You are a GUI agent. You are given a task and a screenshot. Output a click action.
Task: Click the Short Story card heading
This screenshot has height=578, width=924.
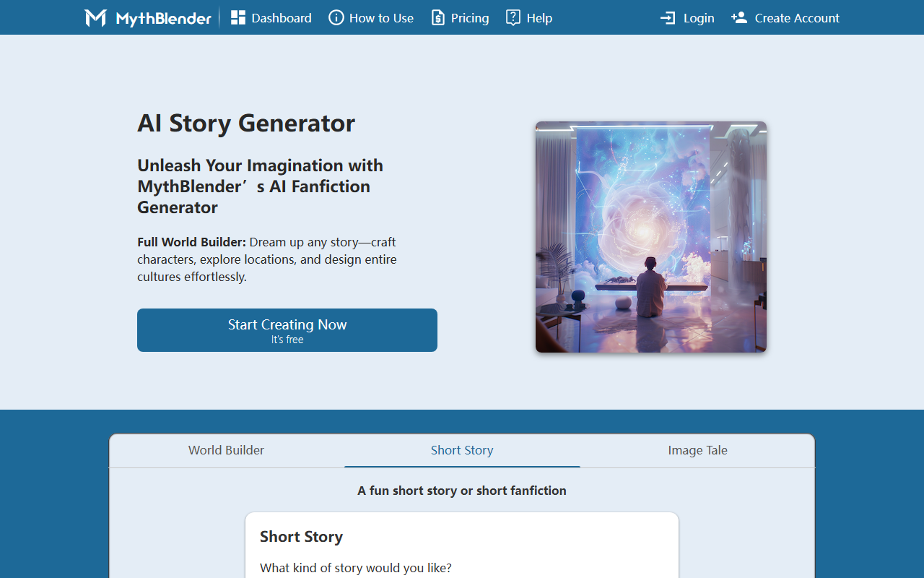tap(301, 537)
